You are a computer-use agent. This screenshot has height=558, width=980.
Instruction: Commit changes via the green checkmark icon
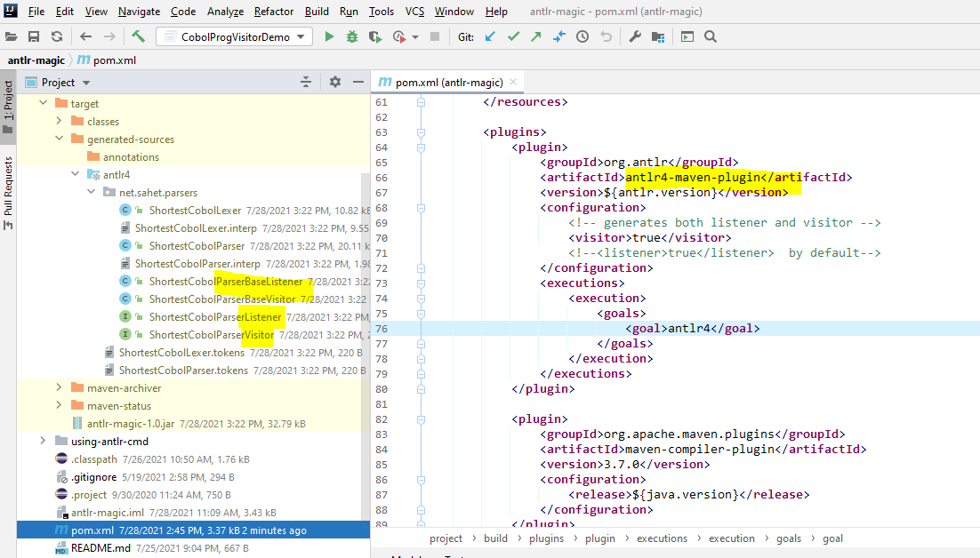513,36
